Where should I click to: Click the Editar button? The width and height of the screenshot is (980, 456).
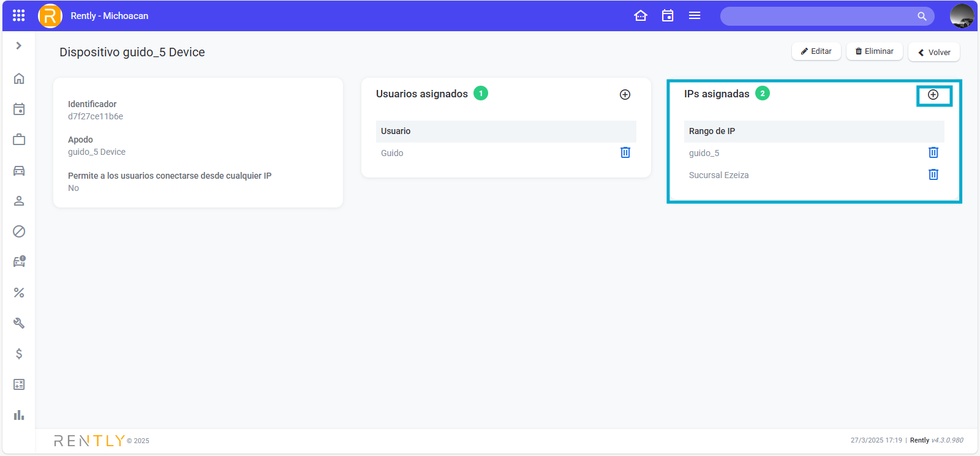point(816,51)
